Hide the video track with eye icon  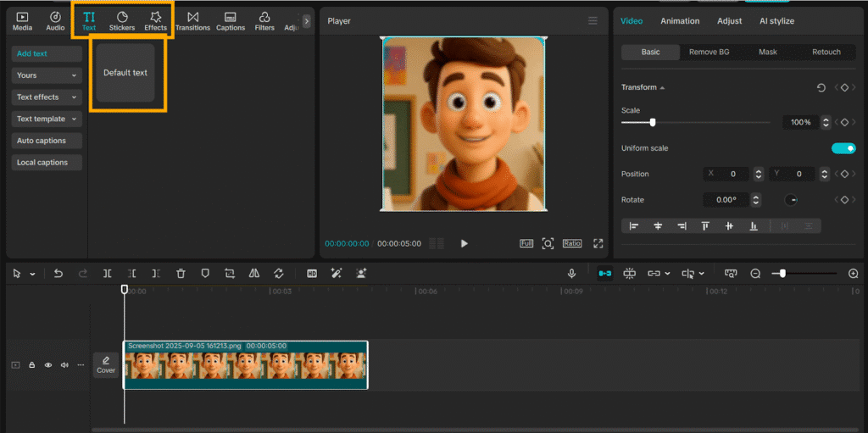(x=48, y=365)
